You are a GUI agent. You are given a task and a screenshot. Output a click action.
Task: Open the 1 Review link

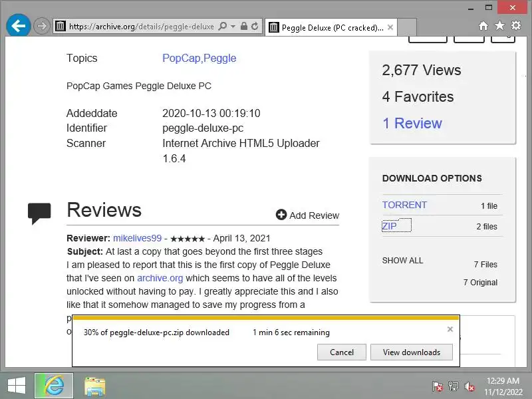412,123
